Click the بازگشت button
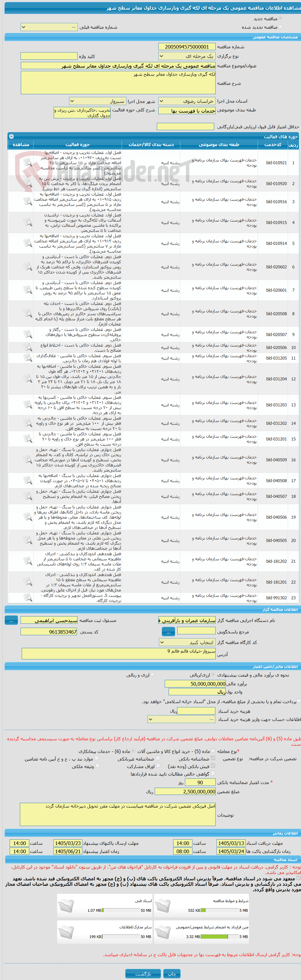The height and width of the screenshot is (980, 301). [143, 974]
